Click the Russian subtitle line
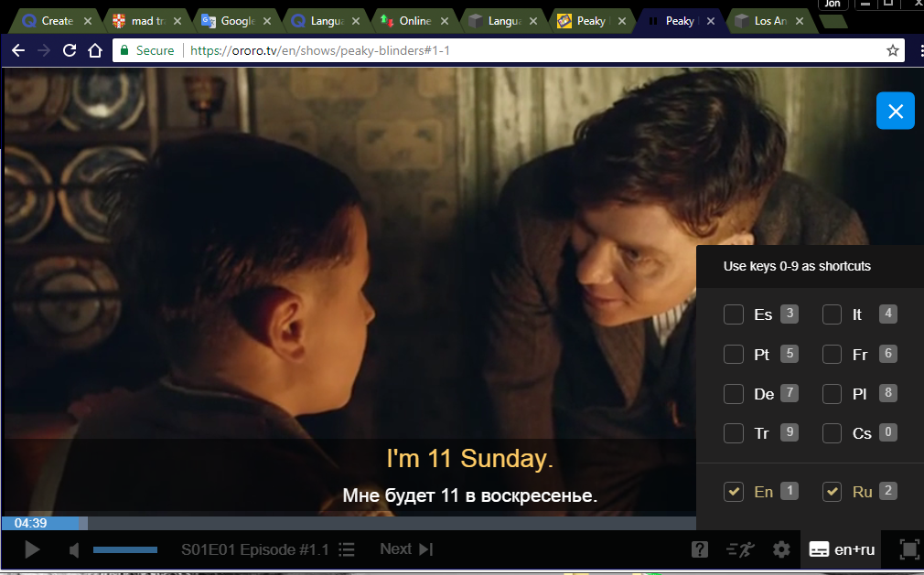 [469, 495]
